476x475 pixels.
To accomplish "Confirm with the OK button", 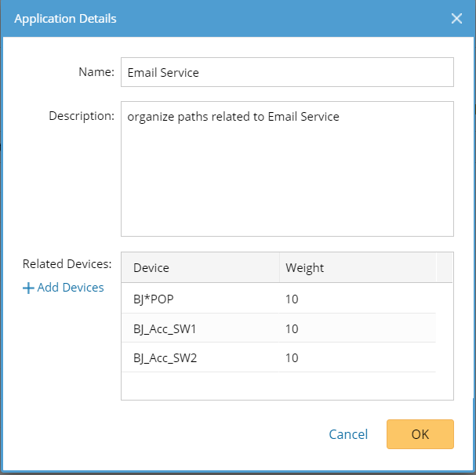I will coord(420,434).
